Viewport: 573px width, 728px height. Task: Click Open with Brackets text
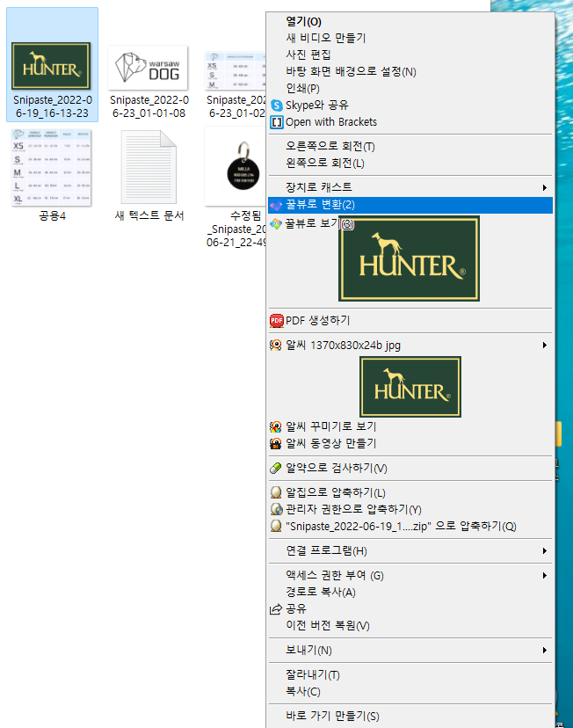[x=331, y=122]
